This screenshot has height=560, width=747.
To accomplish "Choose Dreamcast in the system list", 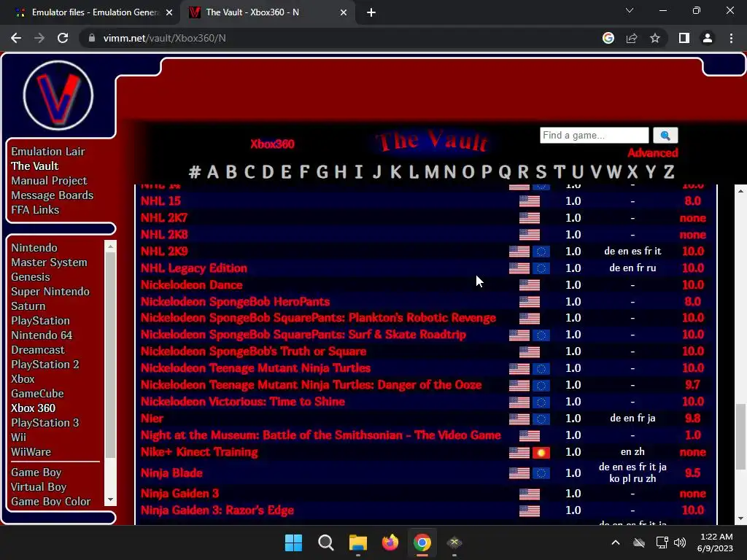I will pos(38,350).
